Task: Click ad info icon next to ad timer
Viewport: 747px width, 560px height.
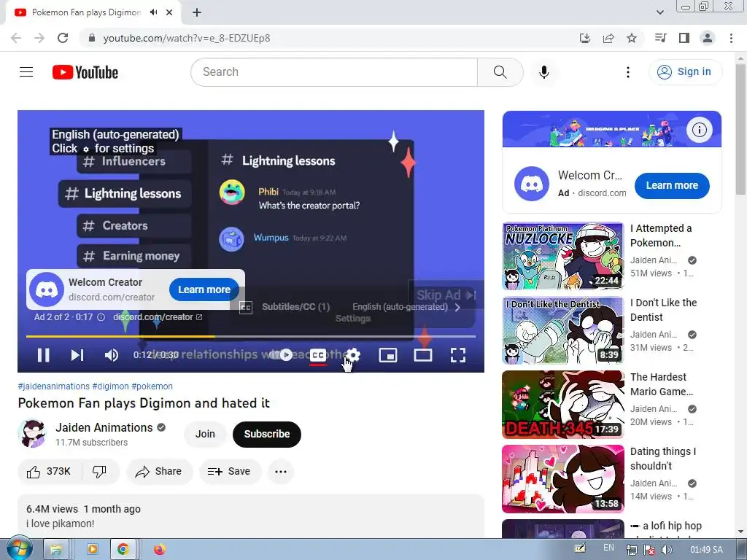Action: (x=101, y=317)
